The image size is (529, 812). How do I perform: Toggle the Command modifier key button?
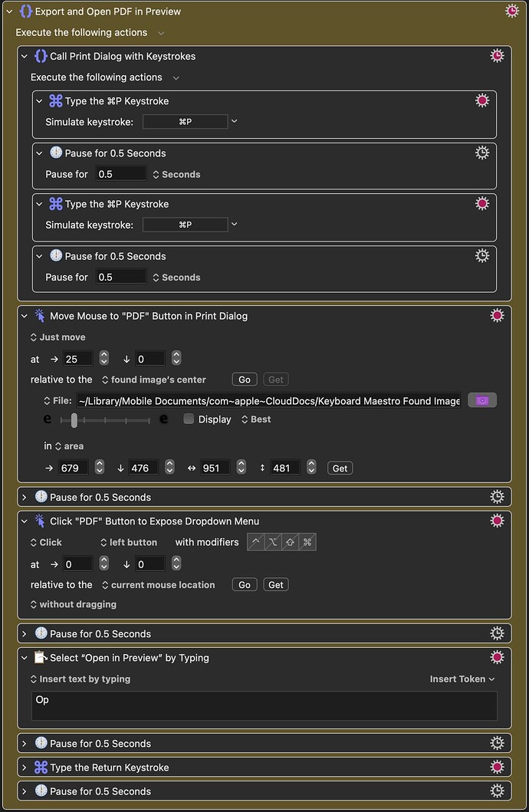307,542
